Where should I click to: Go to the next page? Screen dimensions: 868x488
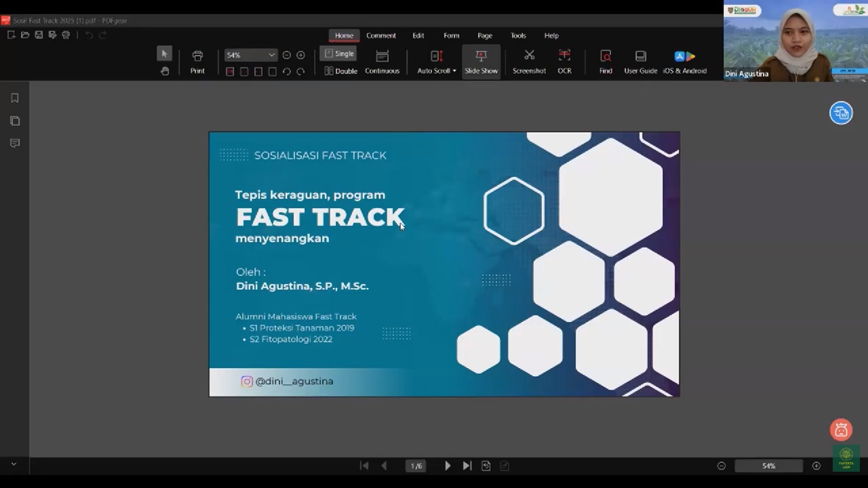click(x=448, y=466)
